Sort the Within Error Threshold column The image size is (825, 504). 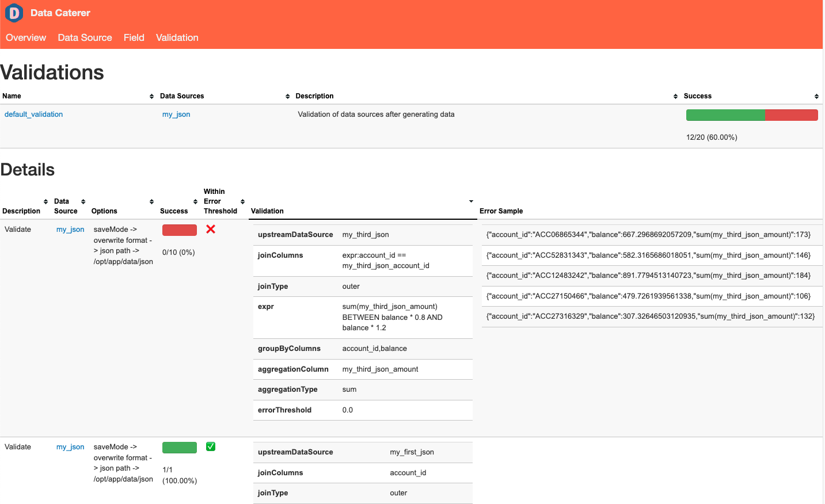click(x=241, y=202)
